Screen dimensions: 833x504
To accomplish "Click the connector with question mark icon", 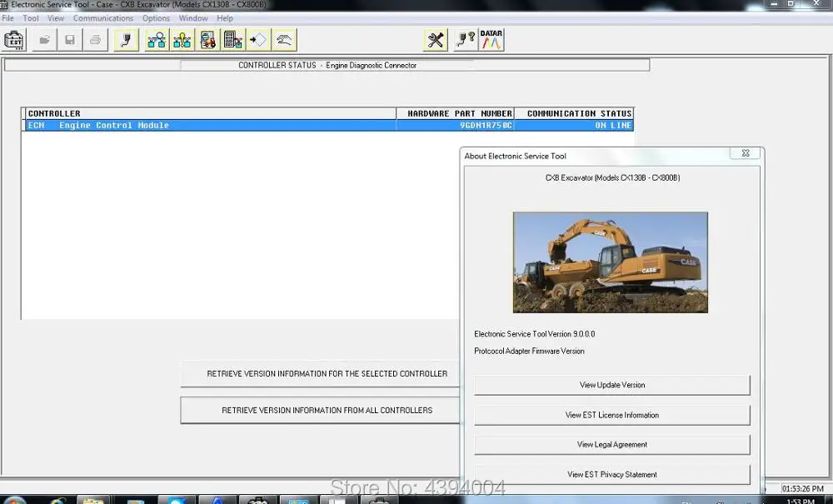I will click(x=466, y=40).
